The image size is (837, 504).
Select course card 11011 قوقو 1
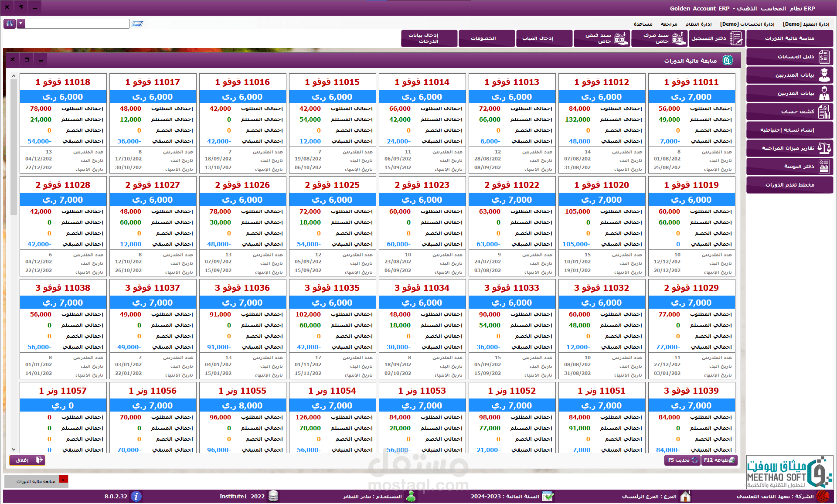click(691, 82)
